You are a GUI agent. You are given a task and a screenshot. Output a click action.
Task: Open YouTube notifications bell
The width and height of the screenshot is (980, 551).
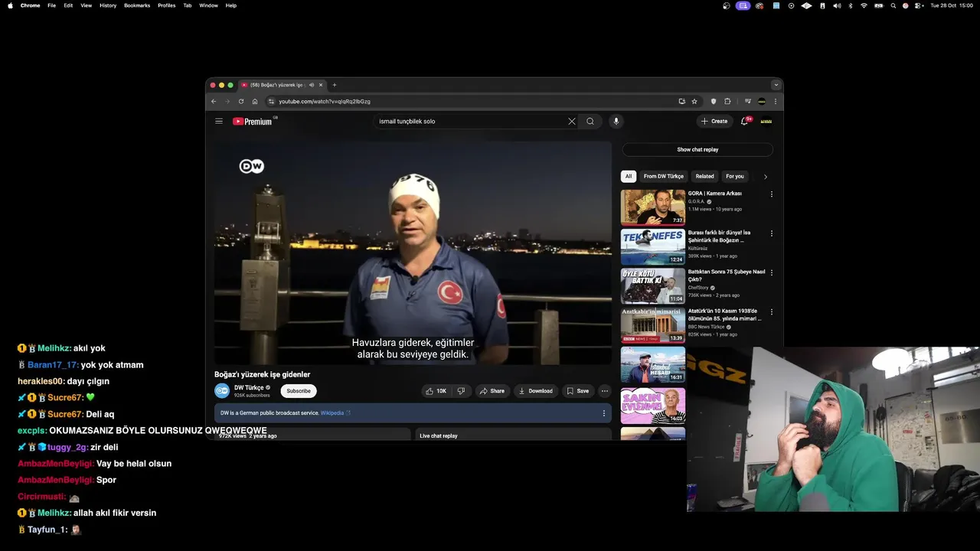pos(744,121)
